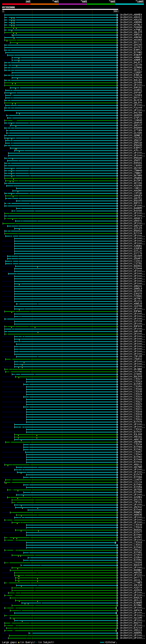This screenshot has width=146, height=644.
Task: Open hit UniRef100_Q8LDY5
Action: [x=131, y=32]
